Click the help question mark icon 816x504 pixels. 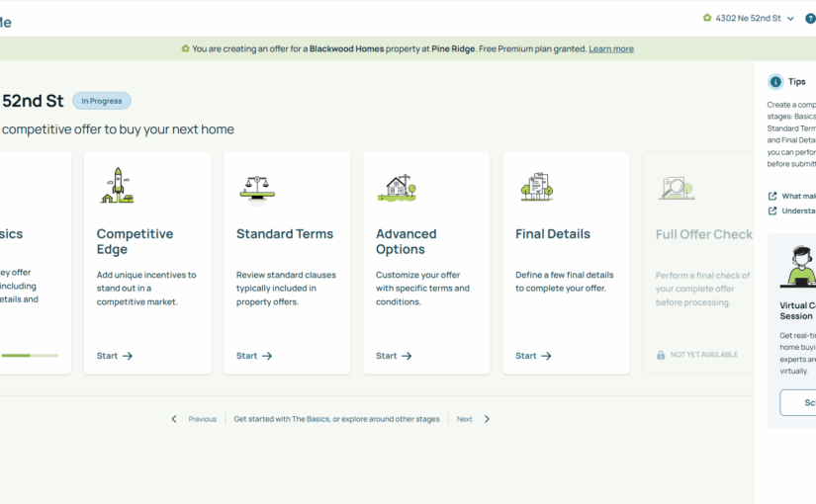click(x=810, y=19)
